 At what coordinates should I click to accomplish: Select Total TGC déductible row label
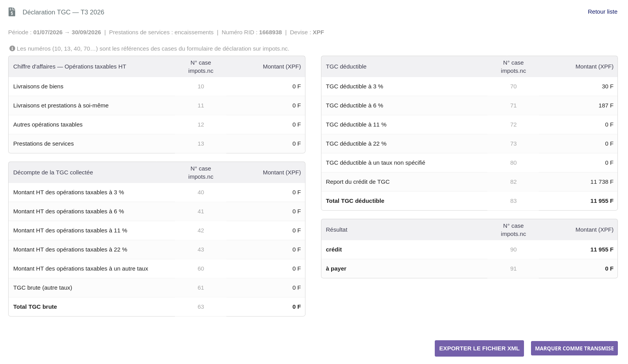(x=355, y=201)
